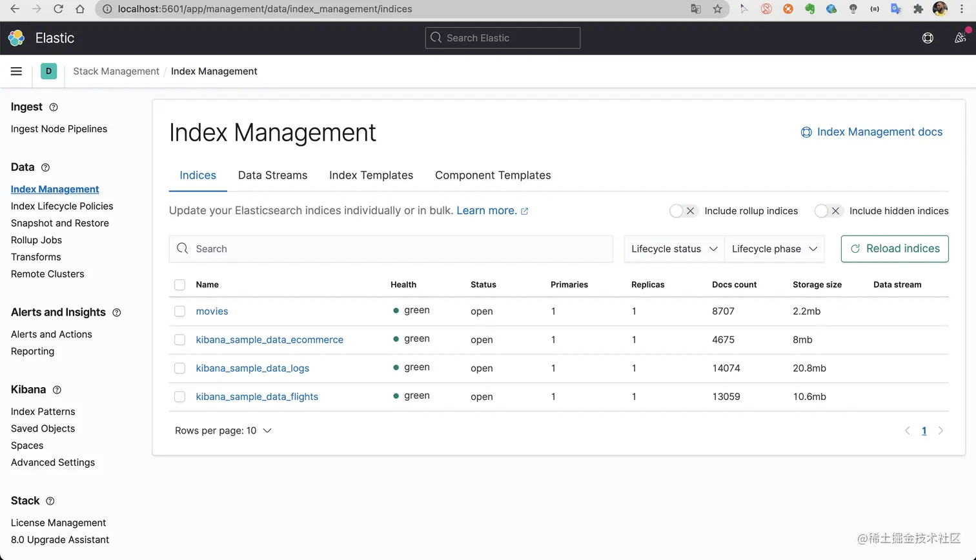Click the browser forward arrow

[37, 9]
